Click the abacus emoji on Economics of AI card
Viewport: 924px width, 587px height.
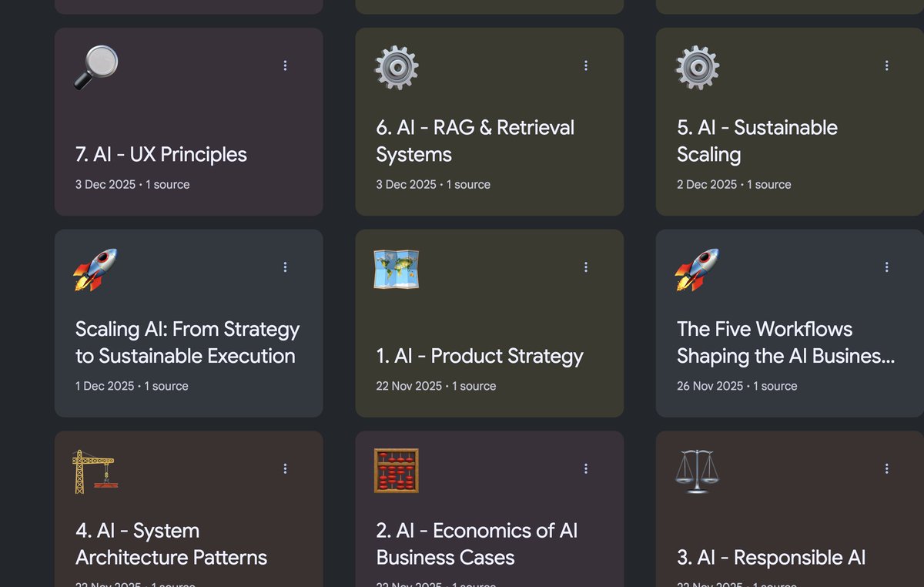(x=397, y=471)
